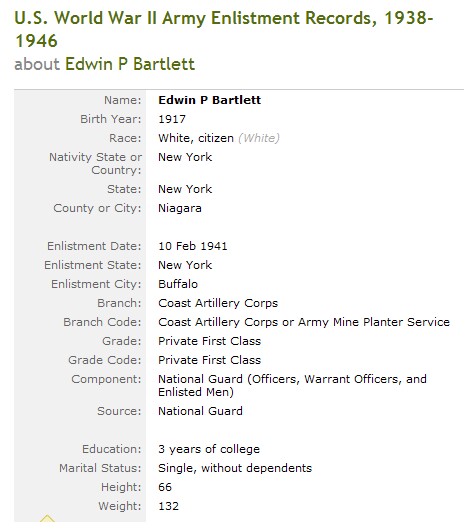Click the Enlistment State label
Image resolution: width=469 pixels, height=529 pixels.
(x=92, y=265)
